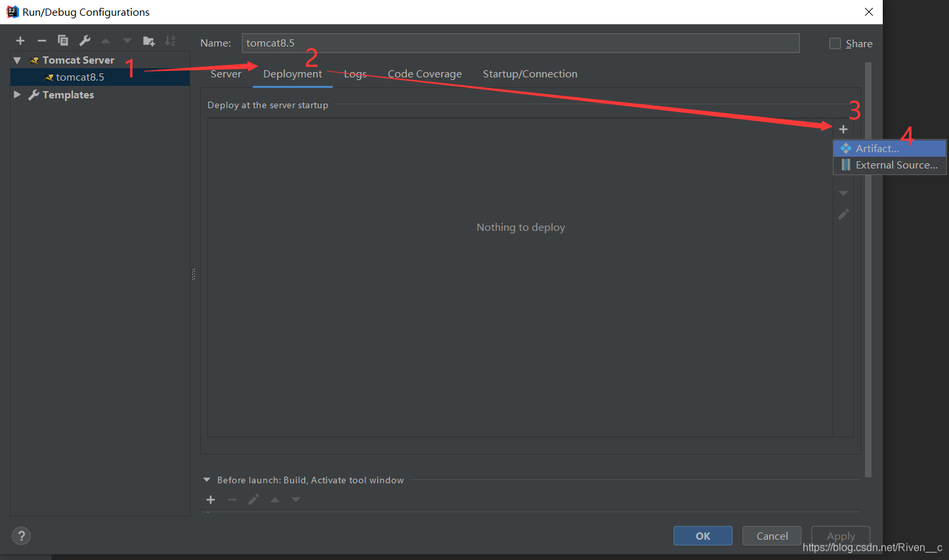949x560 pixels.
Task: Move deployment item down arrow
Action: pos(843,193)
